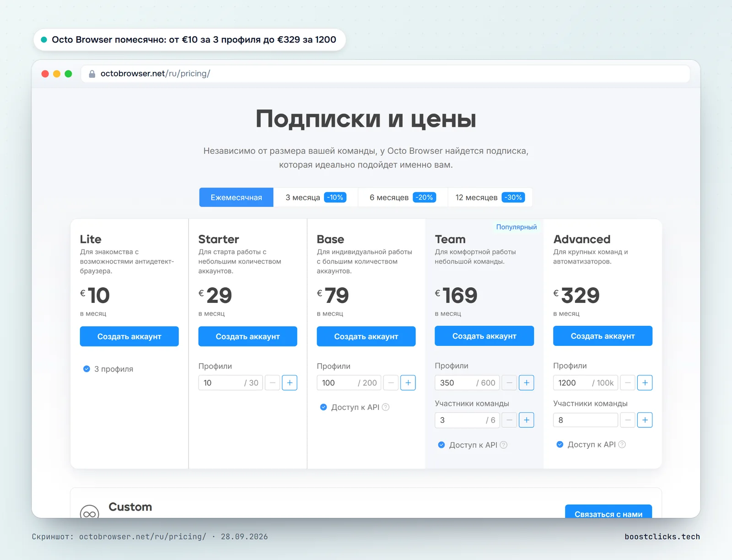Viewport: 732px width, 560px height.
Task: Click the Starter profiles input field
Action: (x=231, y=382)
